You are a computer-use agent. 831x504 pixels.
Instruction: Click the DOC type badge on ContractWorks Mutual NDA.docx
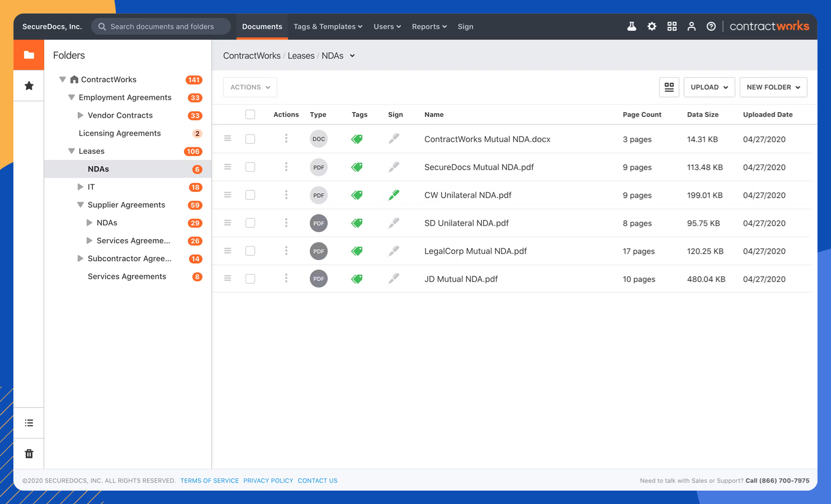[x=318, y=138]
